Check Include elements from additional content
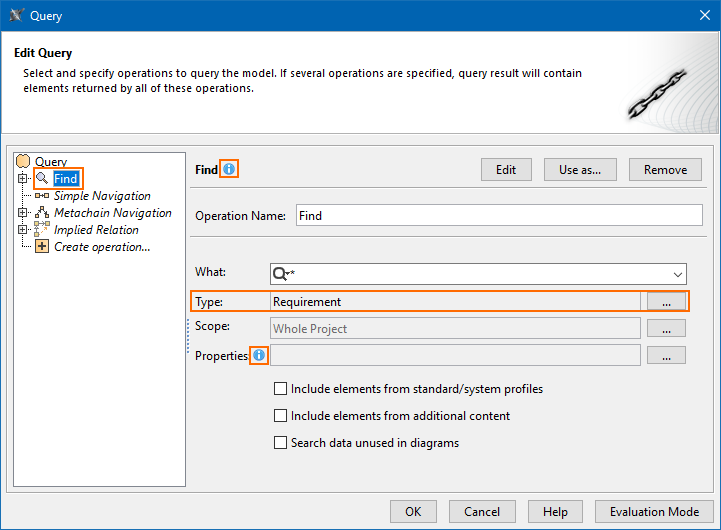 point(281,416)
